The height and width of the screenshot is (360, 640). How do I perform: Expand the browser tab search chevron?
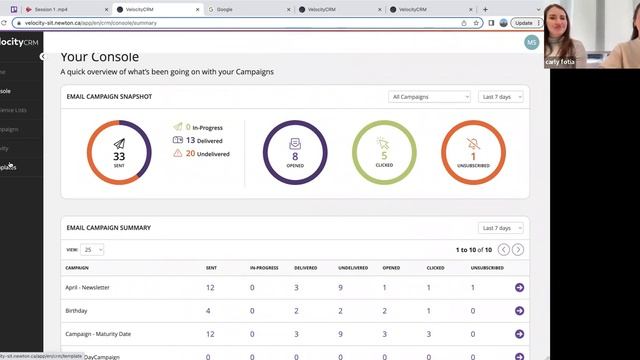[538, 9]
